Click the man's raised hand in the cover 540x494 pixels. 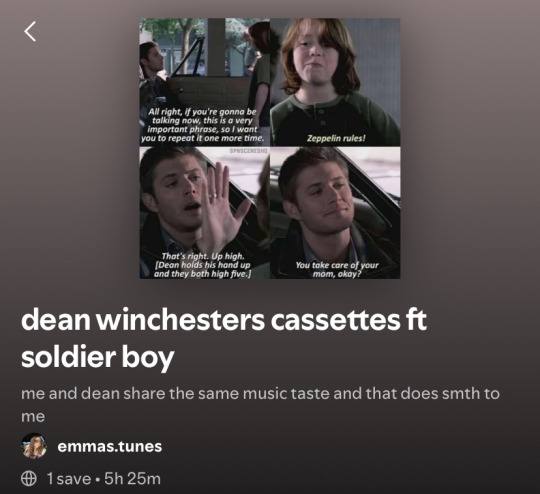(x=223, y=208)
